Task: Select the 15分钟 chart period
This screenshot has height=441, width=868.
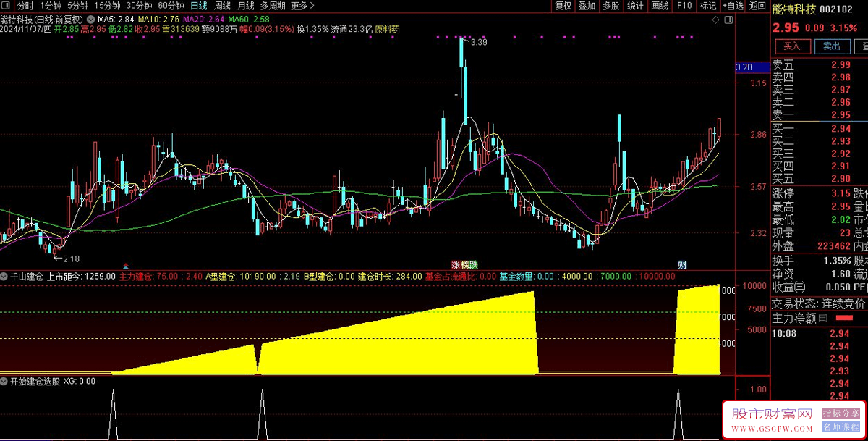Action: pyautogui.click(x=107, y=6)
